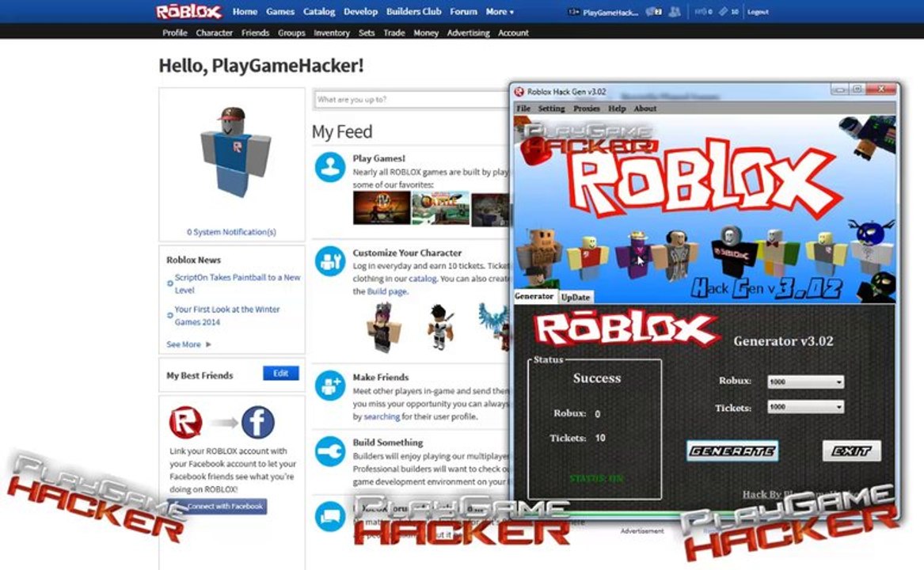Click the What are you up to? status field
Screen dimensions: 924x570
[x=411, y=100]
